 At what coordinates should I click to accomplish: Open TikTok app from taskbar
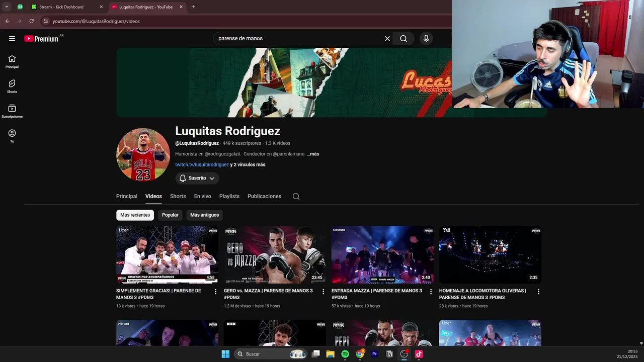pos(419,354)
